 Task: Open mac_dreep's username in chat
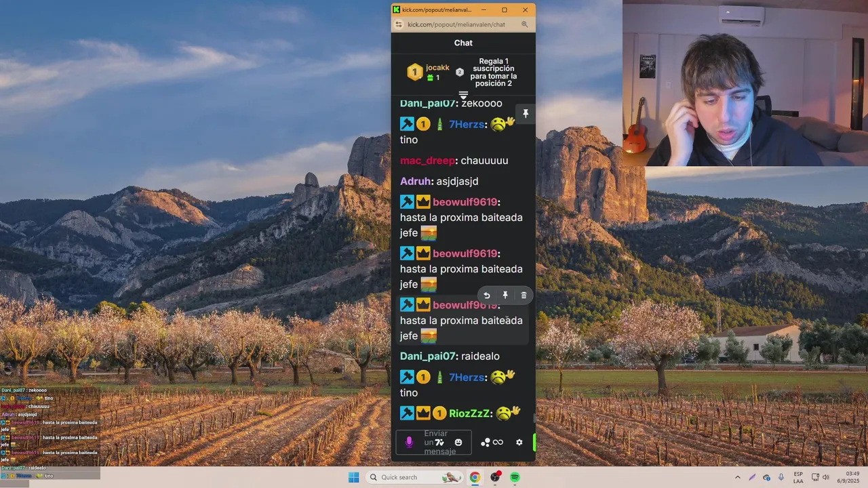click(427, 161)
